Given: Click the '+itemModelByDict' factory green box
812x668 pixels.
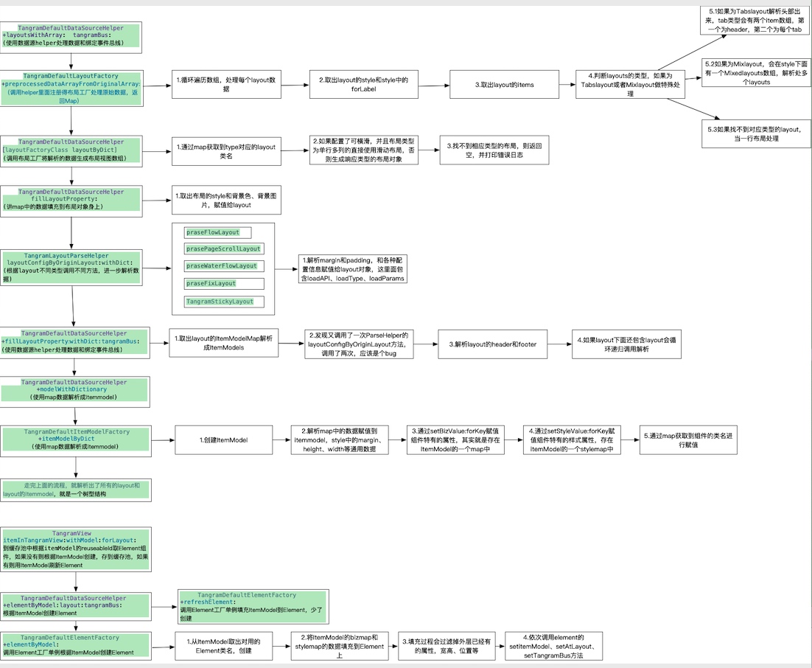Looking at the screenshot, I should pos(76,441).
